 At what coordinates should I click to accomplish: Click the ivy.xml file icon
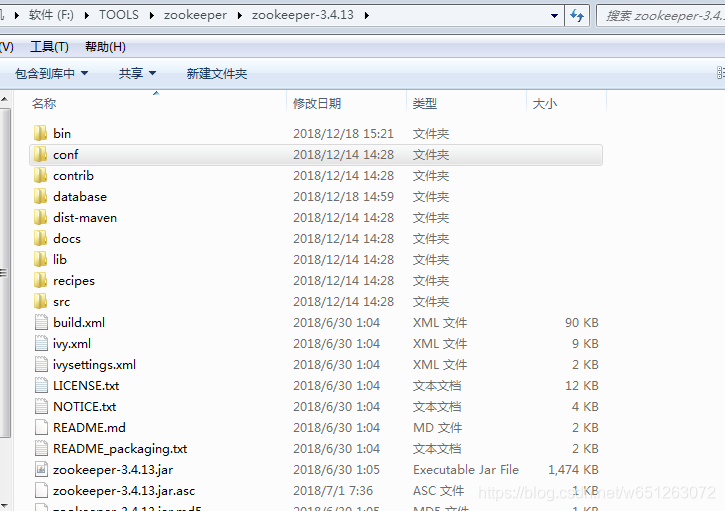click(41, 343)
